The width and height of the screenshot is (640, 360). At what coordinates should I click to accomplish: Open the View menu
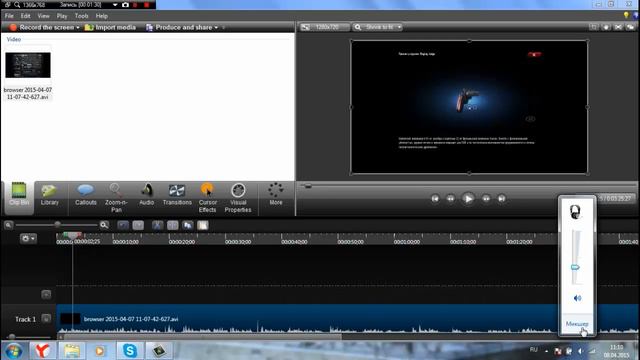[x=43, y=16]
